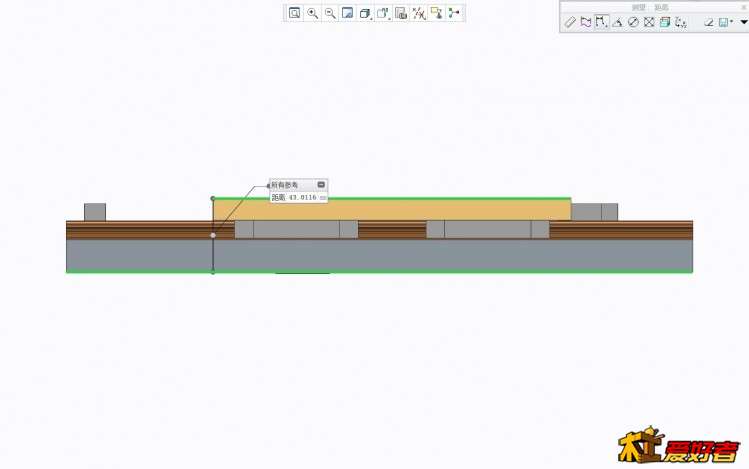Select the Measure Angle icon
Image resolution: width=749 pixels, height=469 pixels.
(618, 22)
